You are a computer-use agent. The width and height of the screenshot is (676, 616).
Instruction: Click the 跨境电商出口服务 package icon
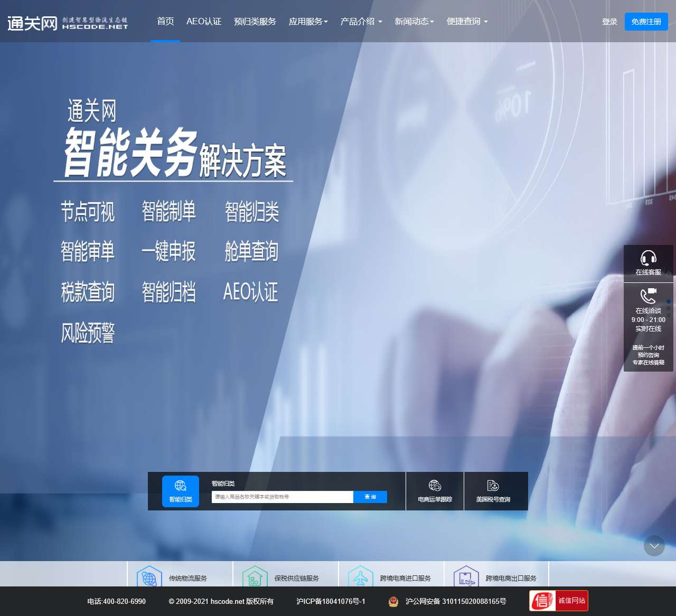pos(466,577)
